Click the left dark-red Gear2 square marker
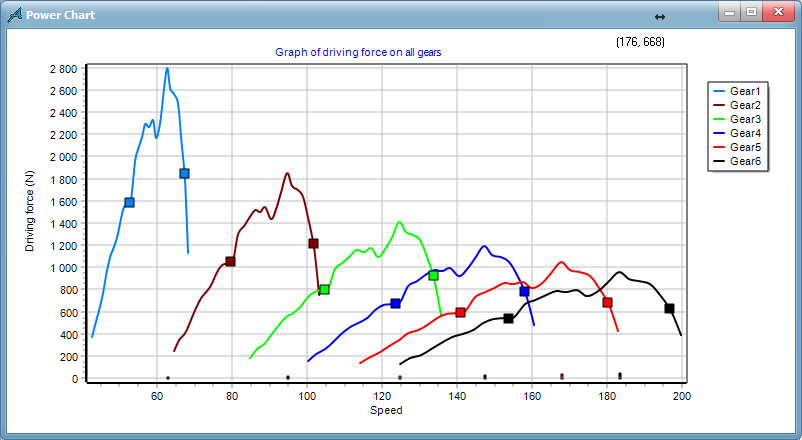The width and height of the screenshot is (802, 440). (x=230, y=261)
